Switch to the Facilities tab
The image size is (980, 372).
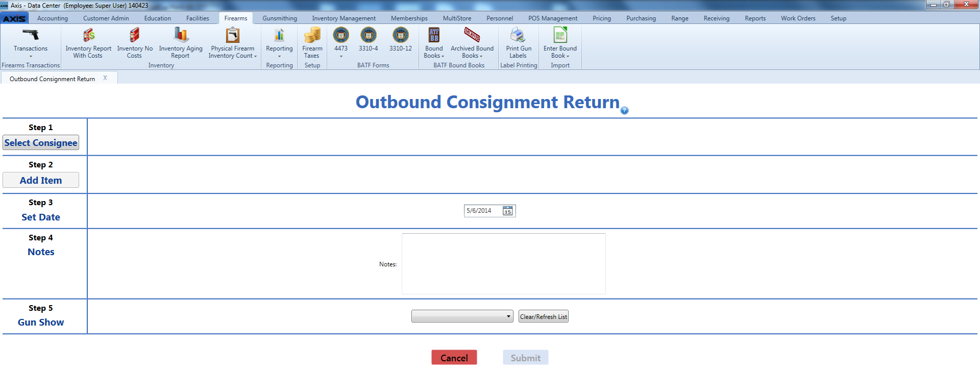[198, 18]
